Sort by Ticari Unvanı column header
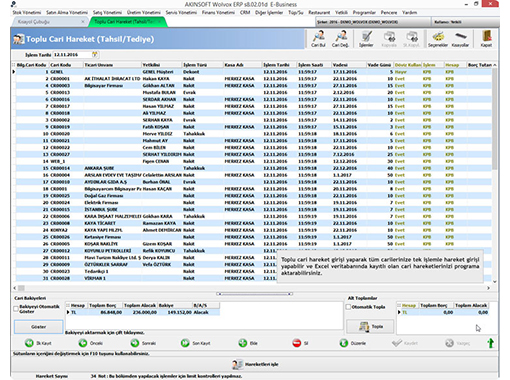Image resolution: width=510 pixels, height=380 pixels. pos(112,65)
